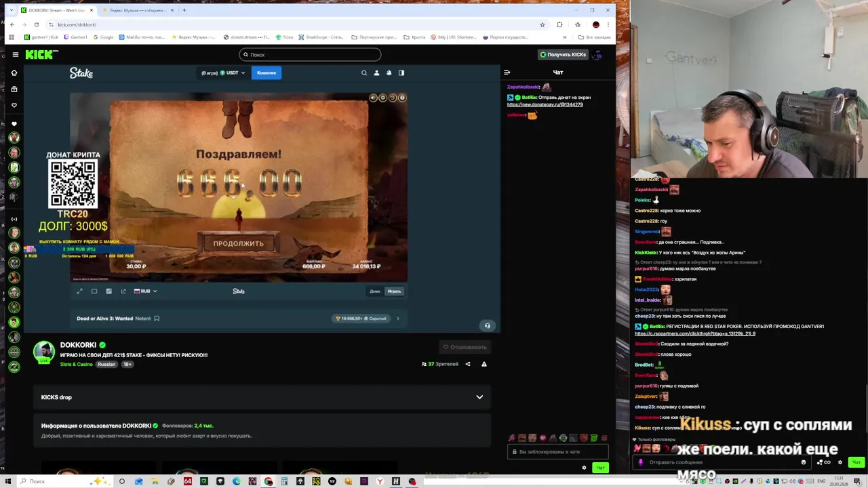Open Chrome tab search dropdown

[x=12, y=10]
